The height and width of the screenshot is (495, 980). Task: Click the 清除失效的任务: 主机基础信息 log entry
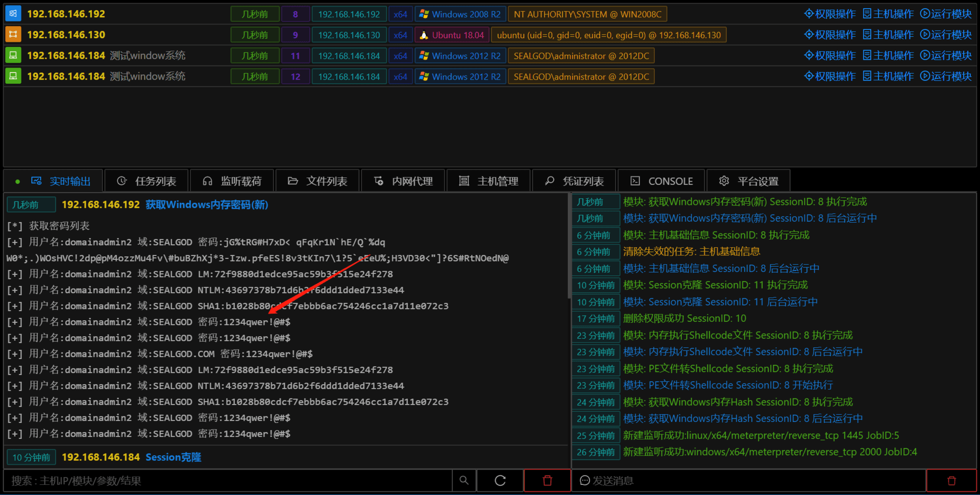(x=692, y=251)
